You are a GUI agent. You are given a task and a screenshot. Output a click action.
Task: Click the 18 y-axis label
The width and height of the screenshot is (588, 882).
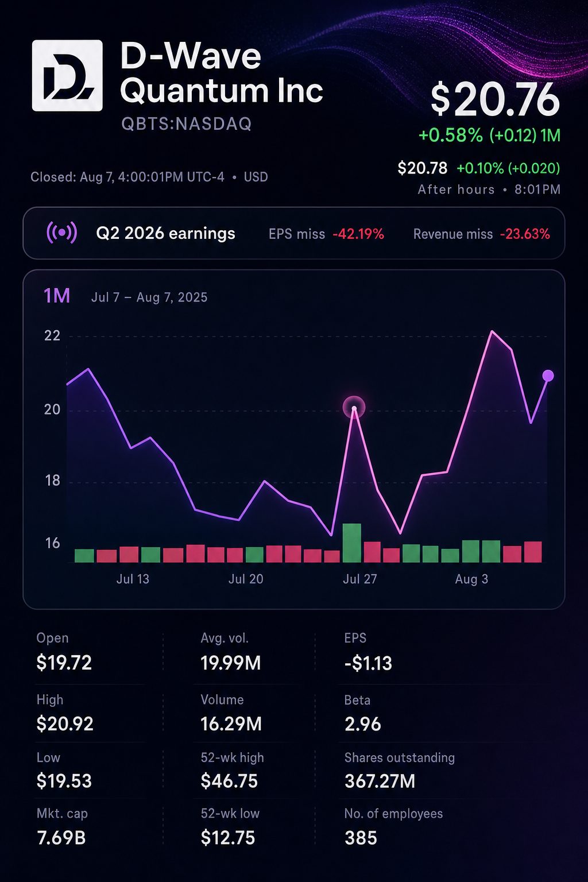[52, 481]
